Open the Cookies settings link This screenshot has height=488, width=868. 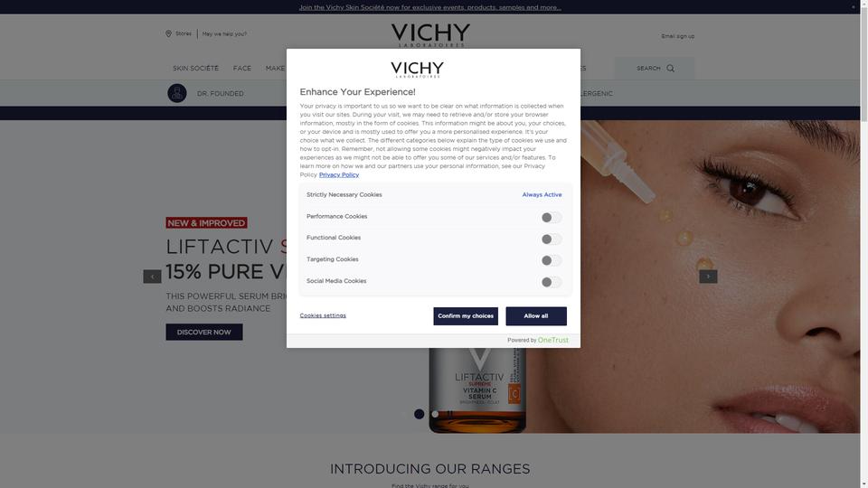pyautogui.click(x=323, y=315)
